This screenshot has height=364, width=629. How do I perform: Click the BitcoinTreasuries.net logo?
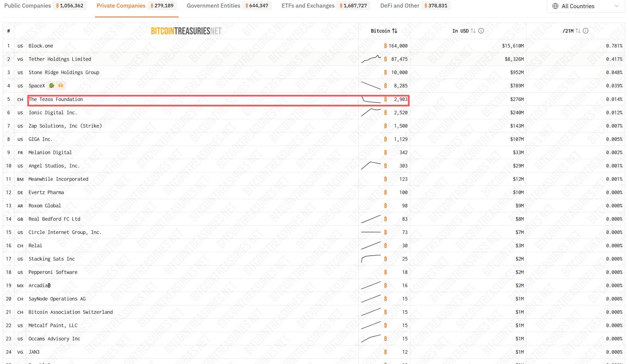(x=186, y=30)
